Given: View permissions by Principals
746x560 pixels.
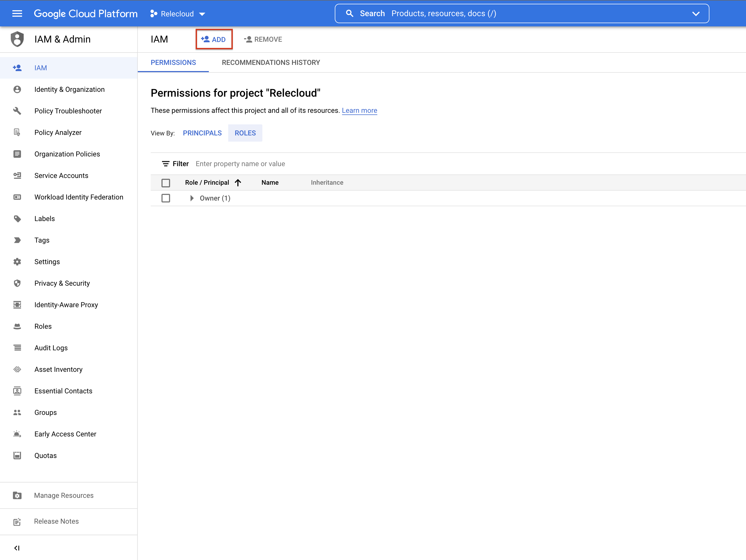Looking at the screenshot, I should click(202, 133).
